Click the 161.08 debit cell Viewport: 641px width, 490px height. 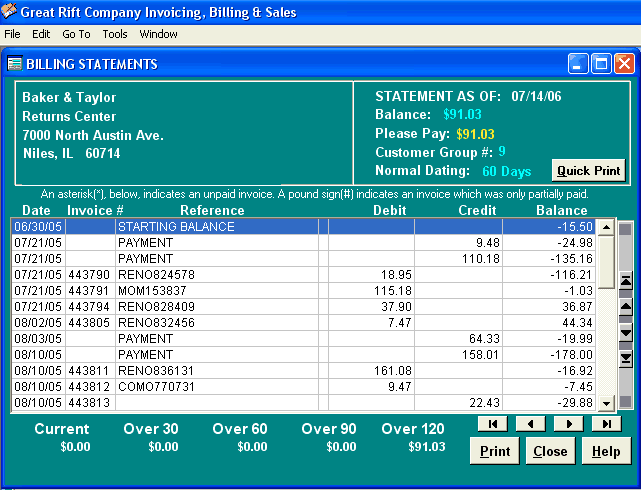(371, 370)
